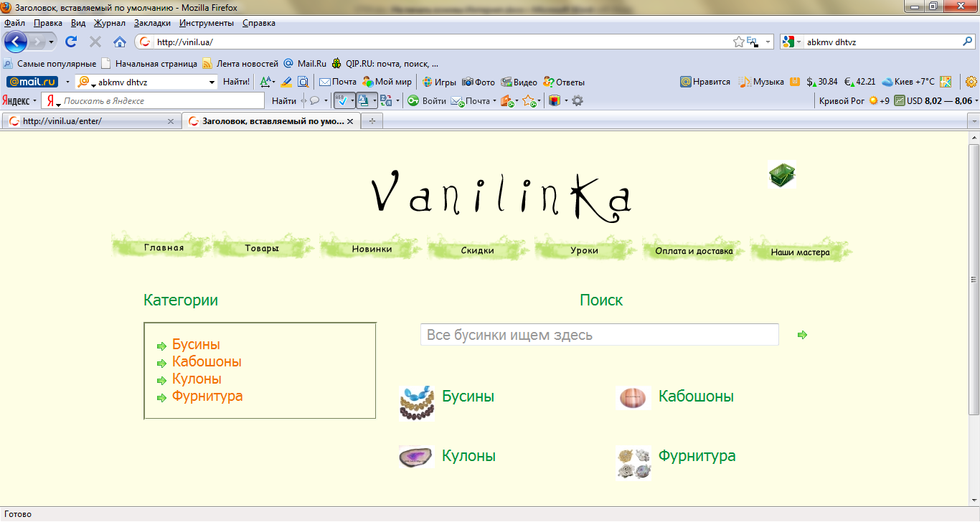Open Кабошоны in the categories list
The image size is (980, 522).
[x=207, y=361]
